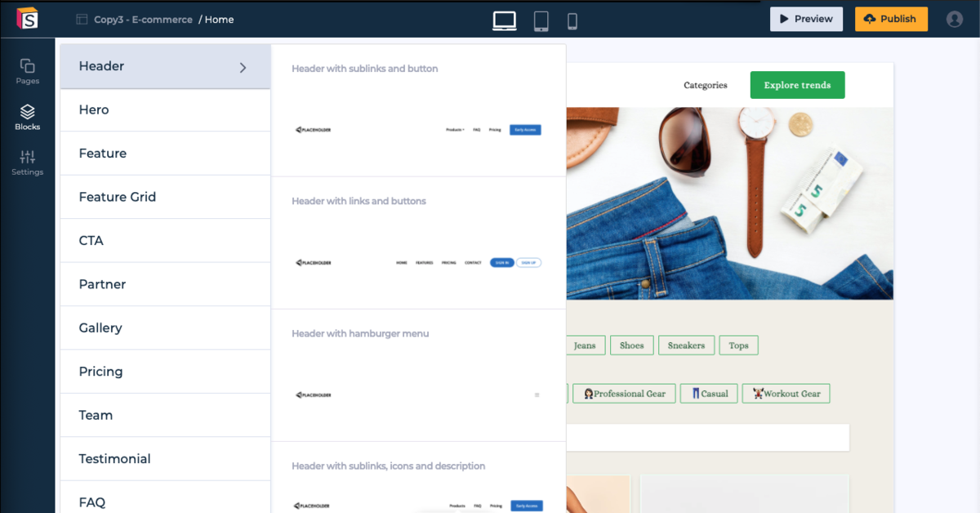This screenshot has width=980, height=513.
Task: Click the page layout icon beside project name
Action: (82, 19)
